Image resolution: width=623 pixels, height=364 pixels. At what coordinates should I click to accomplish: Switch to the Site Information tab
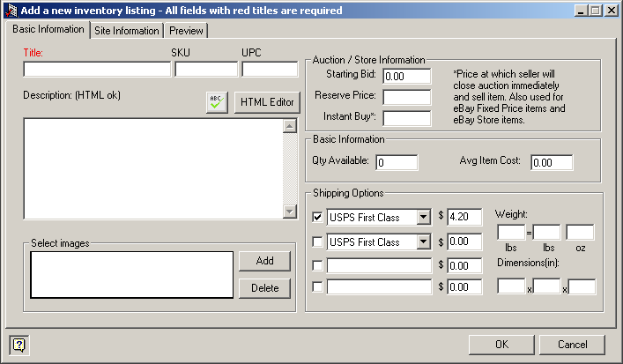point(127,31)
